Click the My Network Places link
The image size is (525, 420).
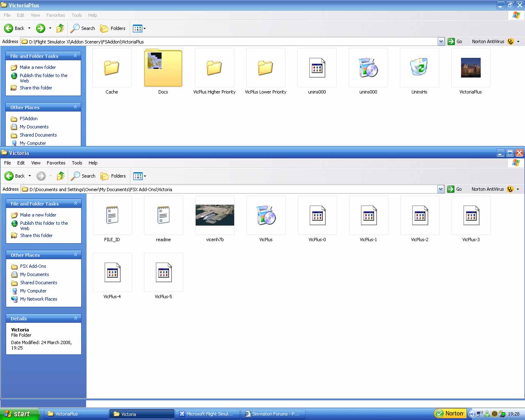(x=39, y=299)
